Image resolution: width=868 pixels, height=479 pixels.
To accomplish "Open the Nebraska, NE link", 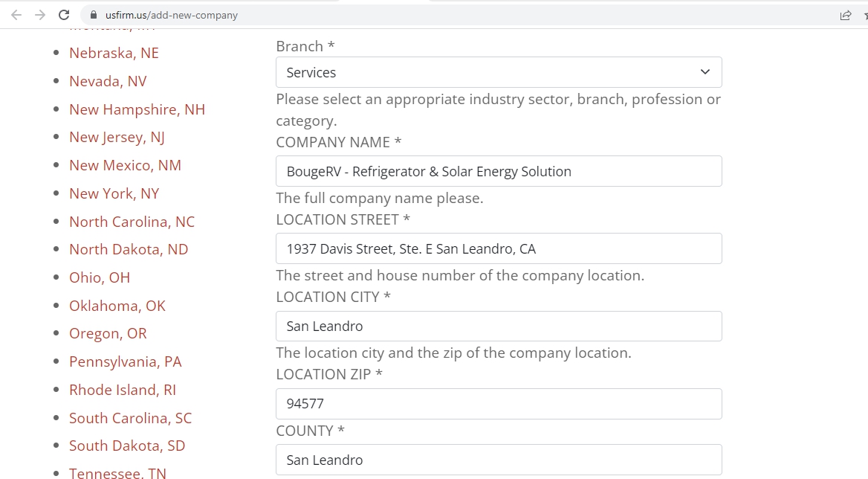I will tap(114, 53).
